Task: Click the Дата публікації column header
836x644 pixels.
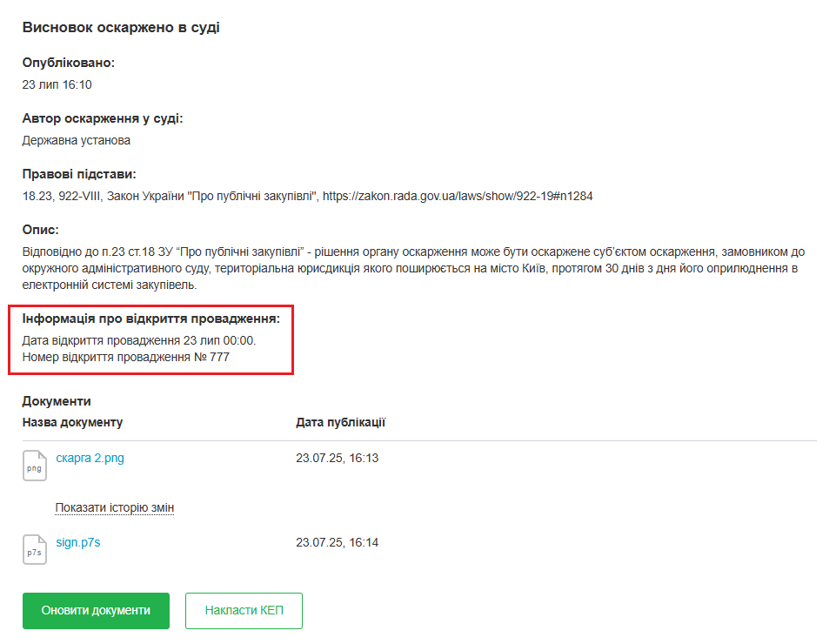Action: (x=340, y=422)
